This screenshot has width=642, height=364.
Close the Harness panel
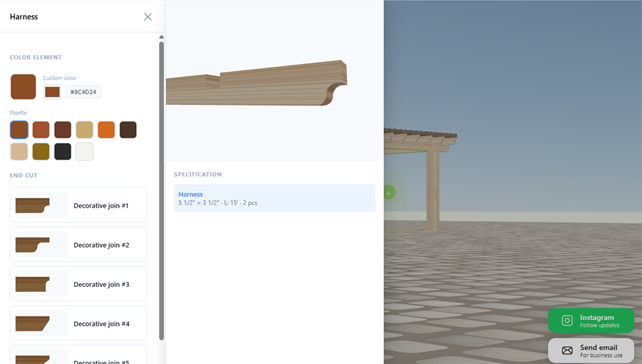[x=148, y=17]
